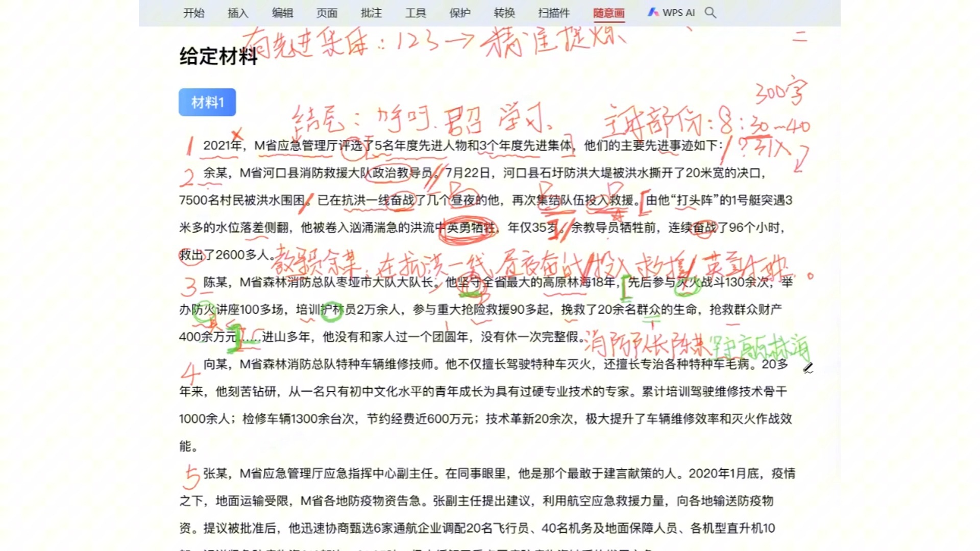980x551 pixels.
Task: Launch WPS AI assistant
Action: click(671, 13)
